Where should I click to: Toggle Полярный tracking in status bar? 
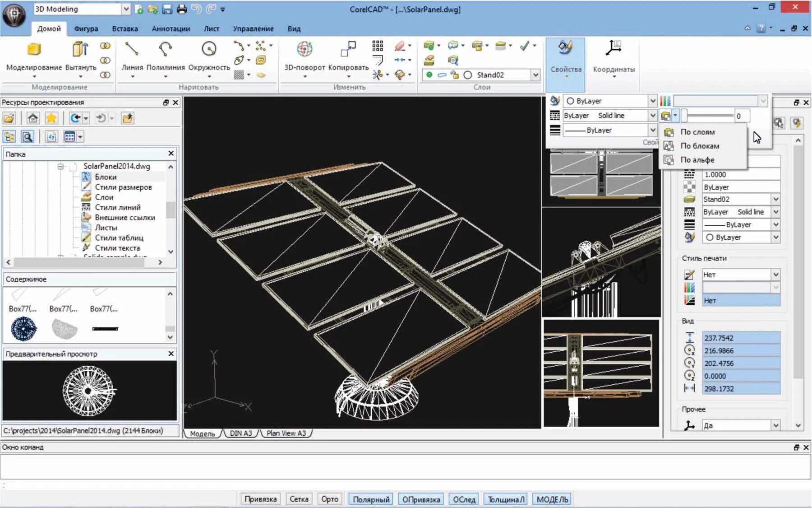(371, 499)
